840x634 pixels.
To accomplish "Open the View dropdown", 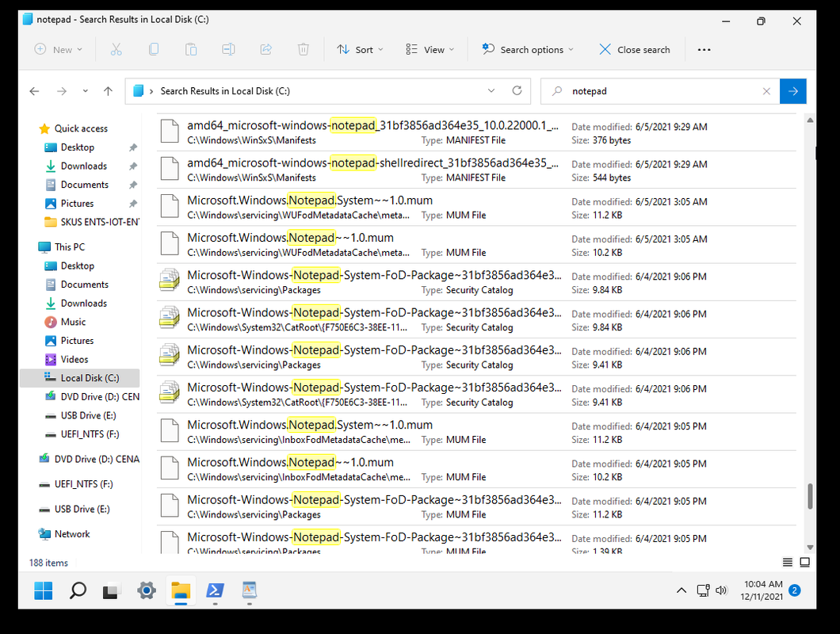I will pyautogui.click(x=430, y=49).
